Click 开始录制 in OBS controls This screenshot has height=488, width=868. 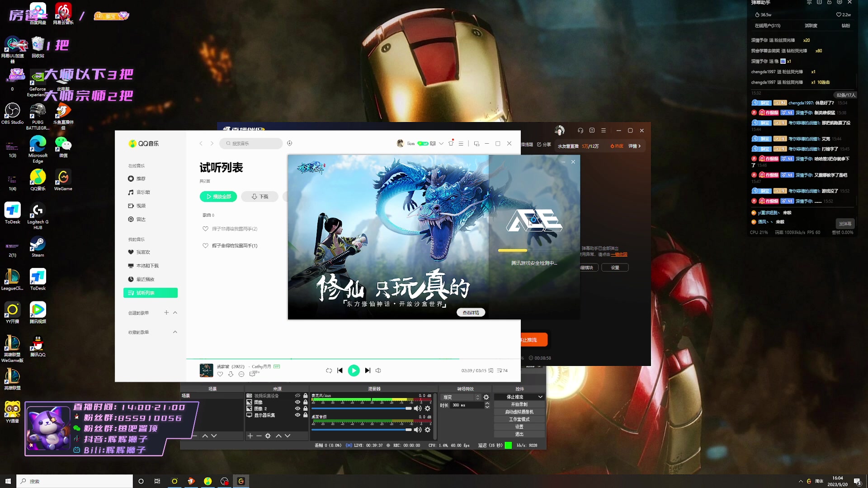coord(519,404)
